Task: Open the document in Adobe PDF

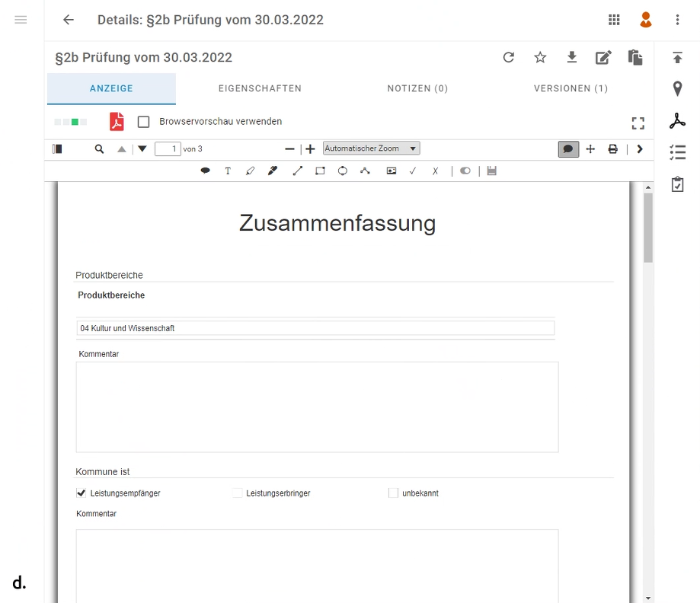Action: tap(116, 121)
